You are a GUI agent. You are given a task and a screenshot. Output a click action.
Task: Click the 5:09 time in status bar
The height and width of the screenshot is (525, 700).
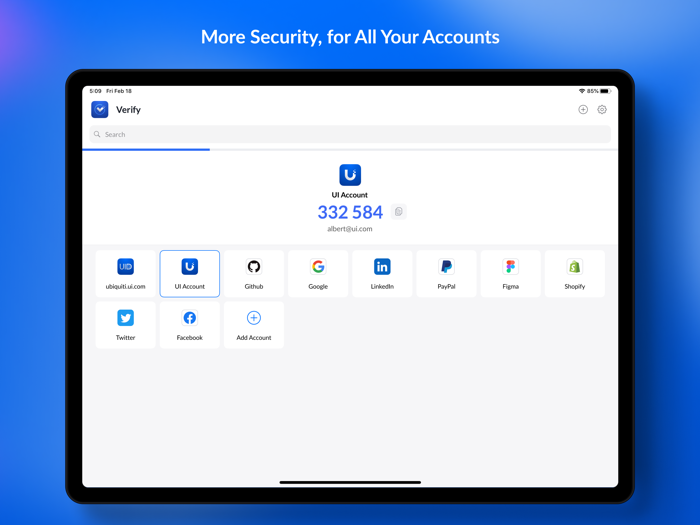click(95, 91)
